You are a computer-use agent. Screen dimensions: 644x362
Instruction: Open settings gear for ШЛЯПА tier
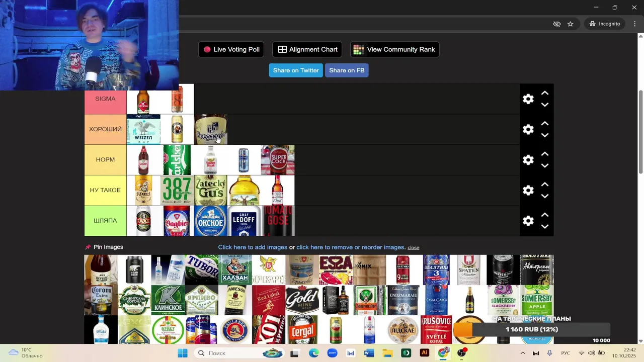tap(528, 221)
